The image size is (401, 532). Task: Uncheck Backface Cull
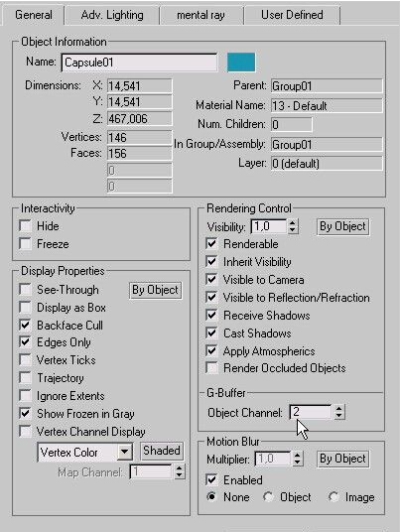pos(26,325)
